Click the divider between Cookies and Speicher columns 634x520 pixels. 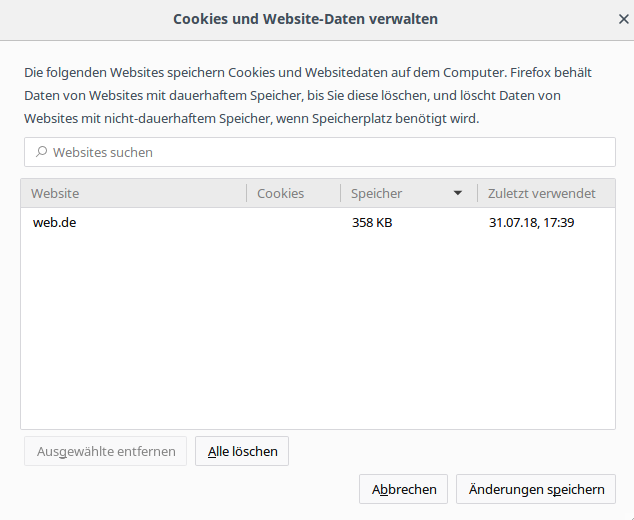[341, 193]
